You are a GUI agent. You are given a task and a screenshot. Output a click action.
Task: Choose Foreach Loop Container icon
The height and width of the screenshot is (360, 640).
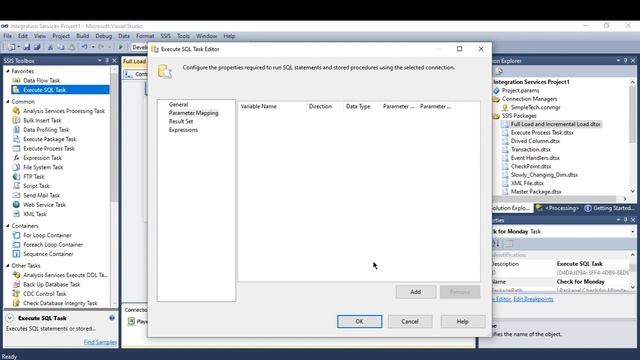pos(16,244)
